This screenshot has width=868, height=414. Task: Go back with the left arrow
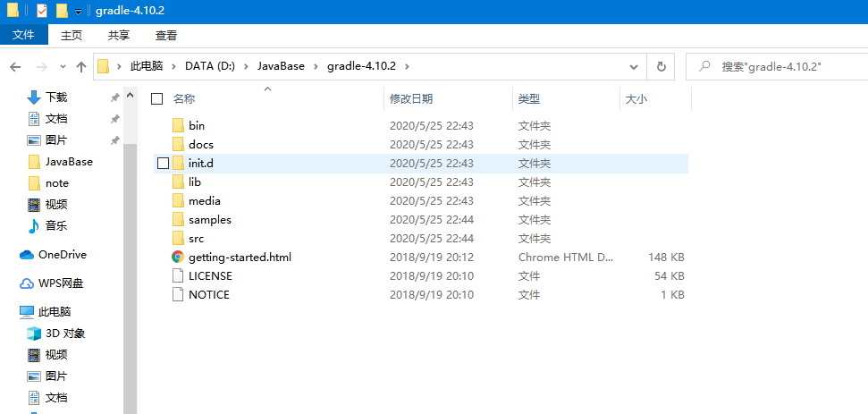pos(15,67)
